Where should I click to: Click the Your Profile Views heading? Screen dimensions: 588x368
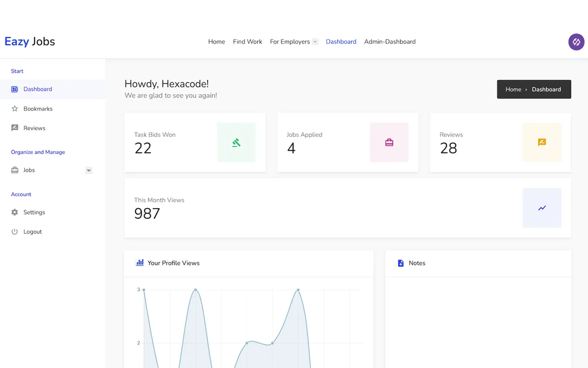click(x=173, y=263)
